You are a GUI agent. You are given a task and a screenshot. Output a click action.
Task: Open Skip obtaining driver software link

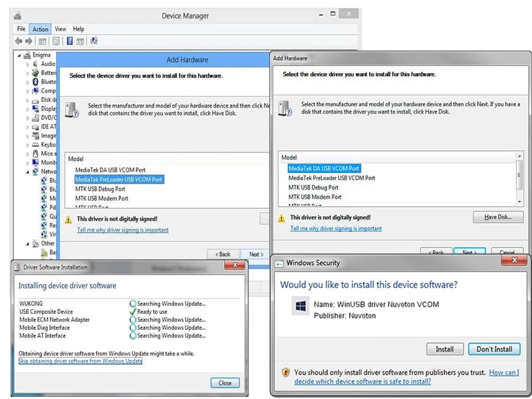coord(80,361)
